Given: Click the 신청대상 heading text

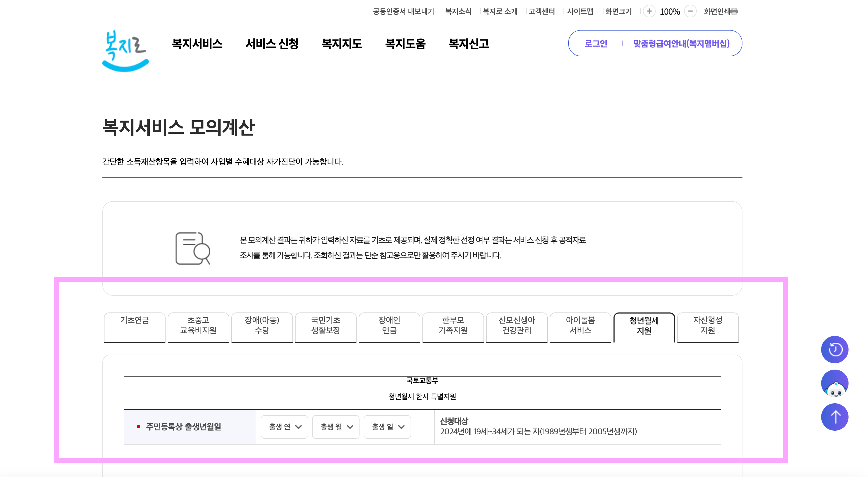Looking at the screenshot, I should click(x=454, y=421).
